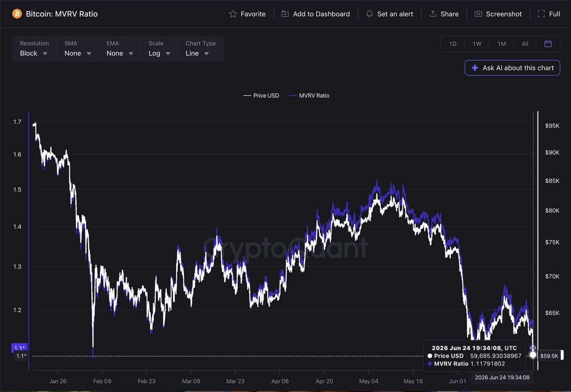571x392 pixels.
Task: Click Ask AI about this chart
Action: (512, 68)
